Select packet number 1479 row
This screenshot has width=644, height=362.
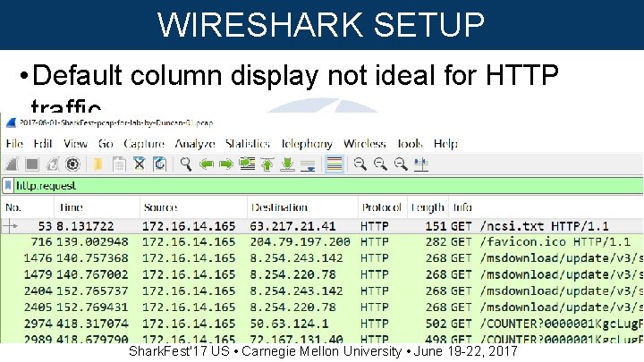[x=322, y=274]
